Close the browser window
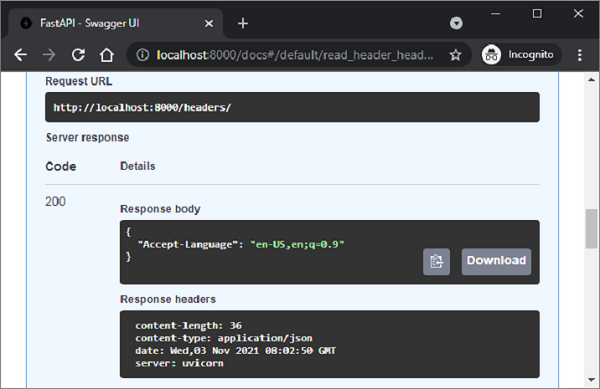The width and height of the screenshot is (600, 389). (578, 13)
